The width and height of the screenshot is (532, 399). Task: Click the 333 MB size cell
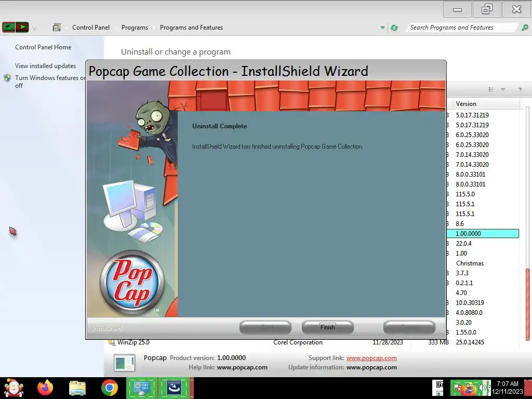438,342
